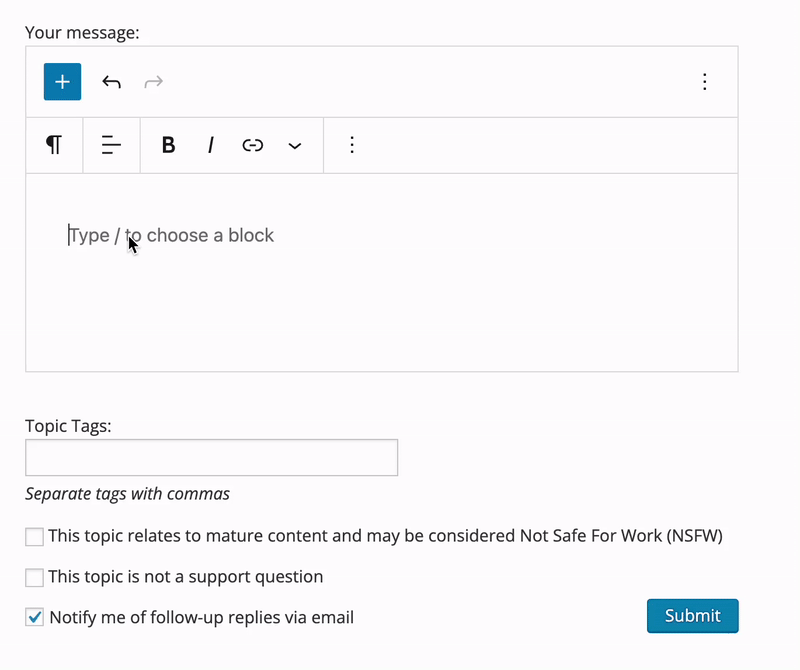Open the text alignment tool
Image resolution: width=800 pixels, height=670 pixels.
point(111,144)
